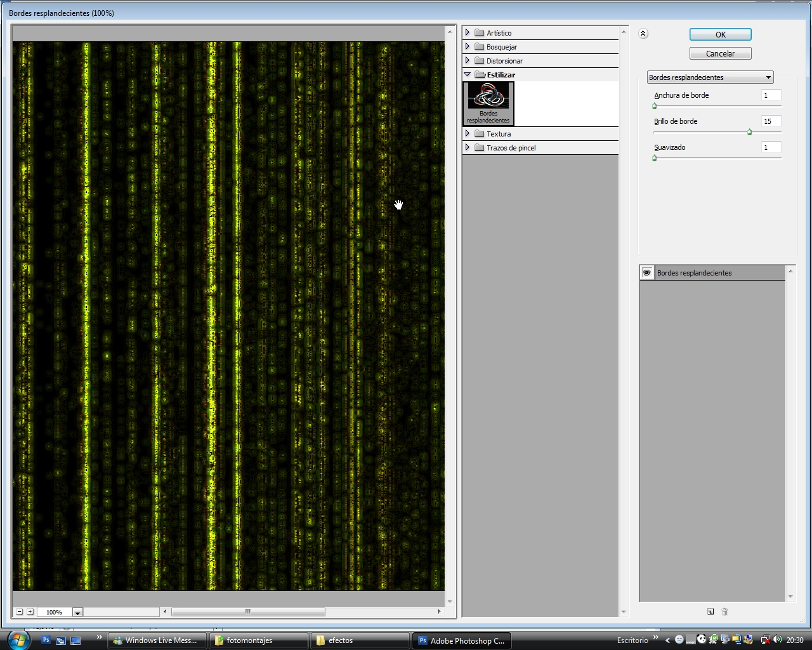Open the zoom percentage dropdown

point(77,611)
